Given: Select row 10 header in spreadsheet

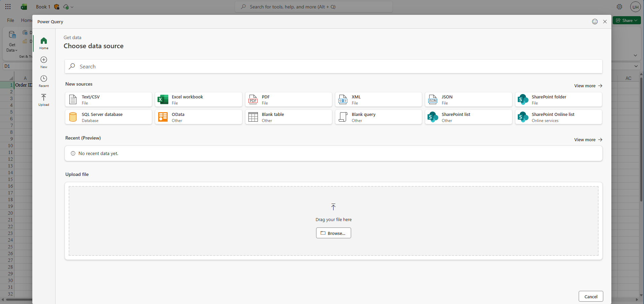Looking at the screenshot, I should [x=7, y=146].
